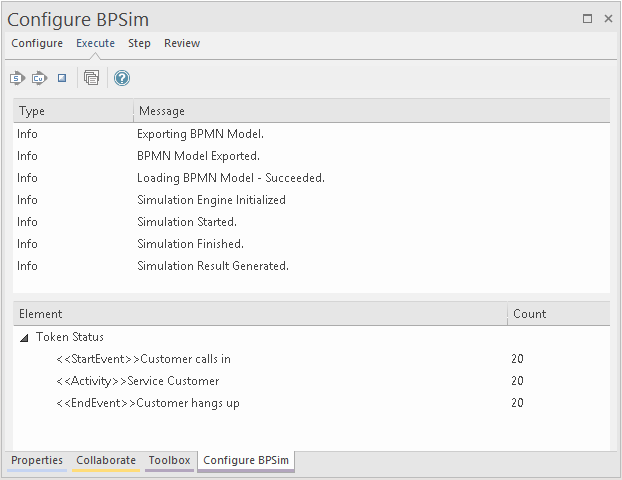Switch to the Configure tab
The width and height of the screenshot is (622, 480).
(x=37, y=43)
